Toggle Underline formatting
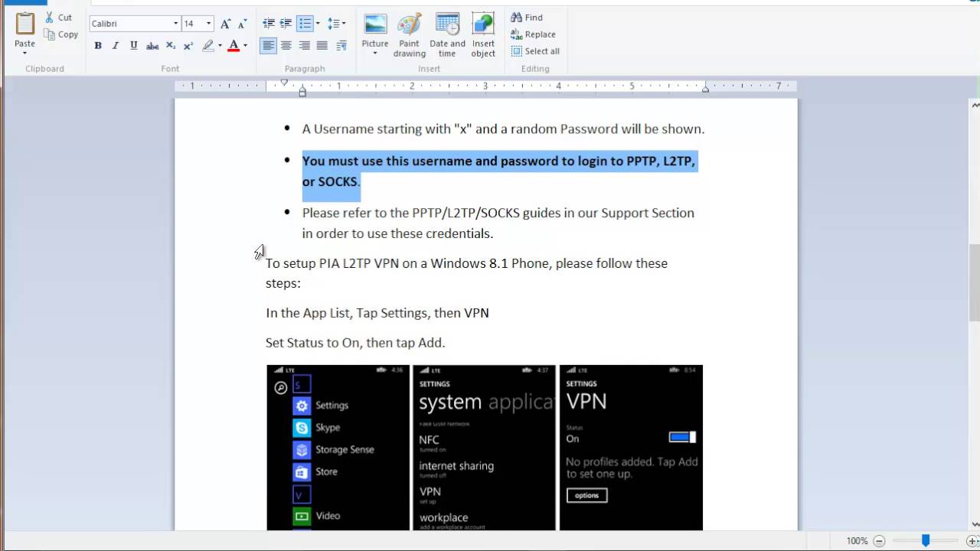980x551 pixels. coord(134,46)
